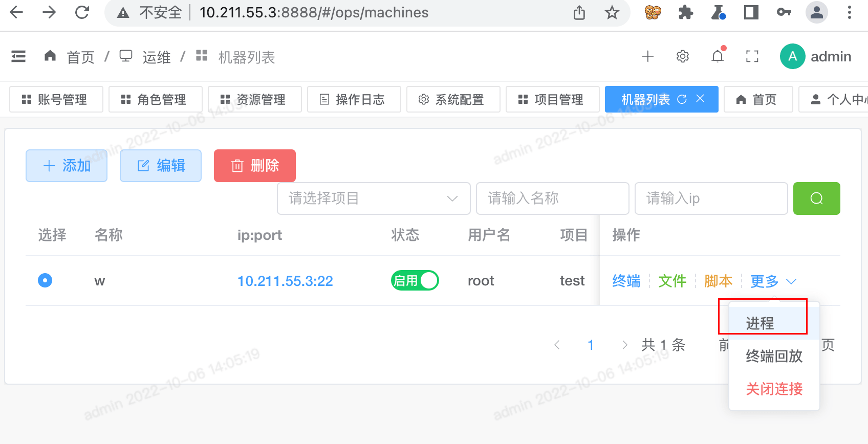The width and height of the screenshot is (868, 444).
Task: Click the 请输入ip input field
Action: coord(710,198)
